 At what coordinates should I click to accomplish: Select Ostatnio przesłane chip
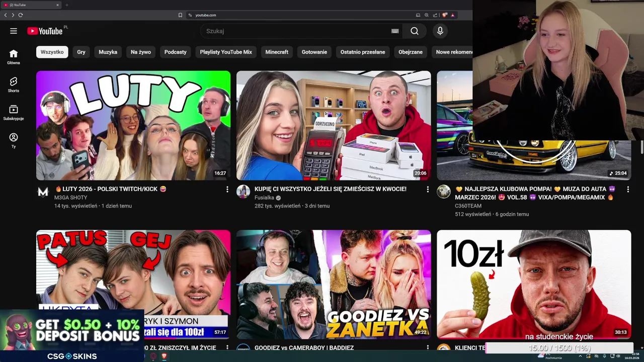(363, 52)
